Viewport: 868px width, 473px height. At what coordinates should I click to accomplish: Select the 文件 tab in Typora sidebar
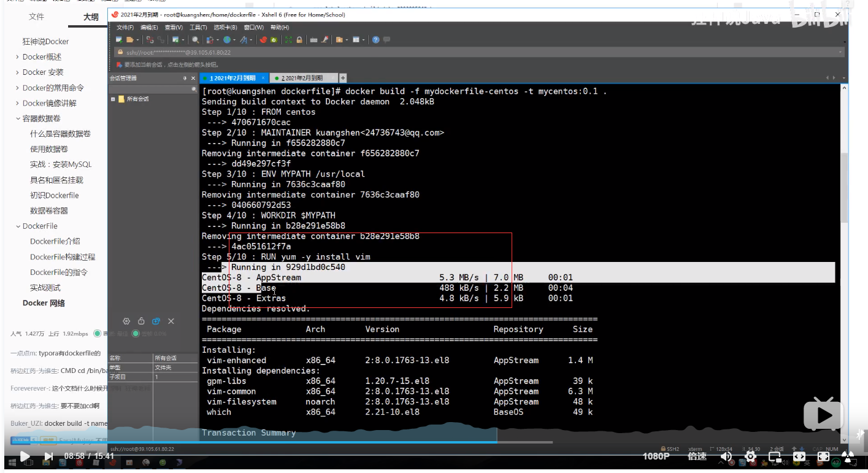[36, 17]
